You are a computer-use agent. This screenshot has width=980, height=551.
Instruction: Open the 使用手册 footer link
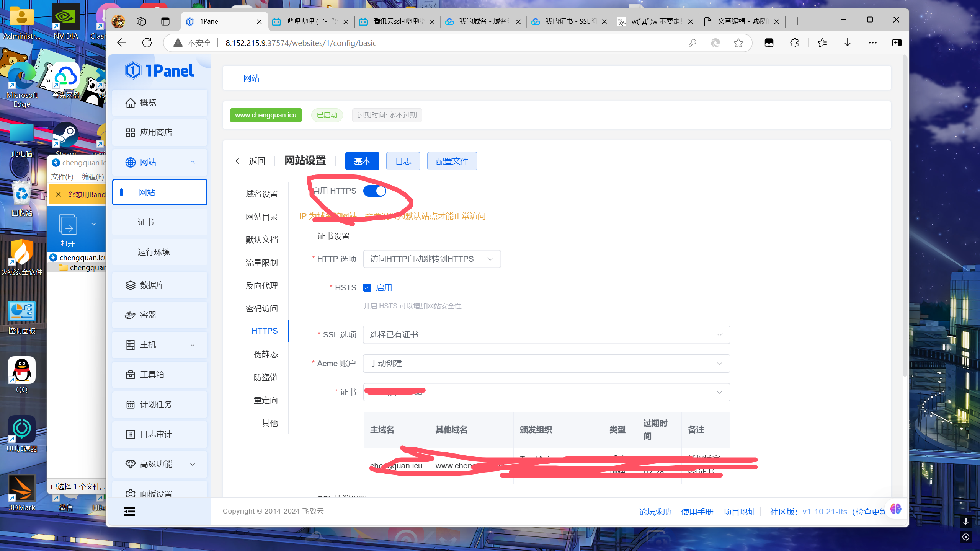(x=697, y=512)
